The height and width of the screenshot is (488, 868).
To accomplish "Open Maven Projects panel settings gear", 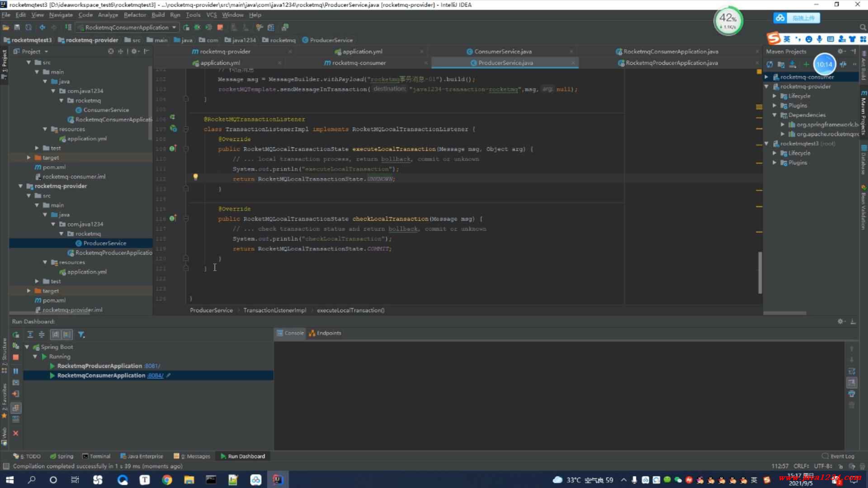I will [841, 52].
